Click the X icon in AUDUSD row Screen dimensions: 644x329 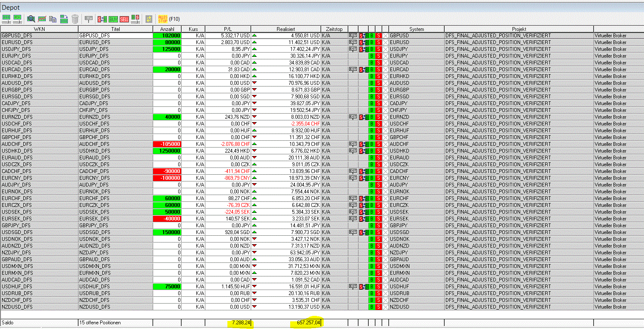coord(385,83)
